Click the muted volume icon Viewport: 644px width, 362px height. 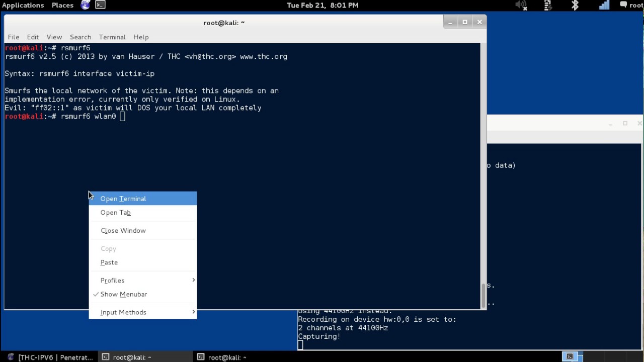coord(521,5)
